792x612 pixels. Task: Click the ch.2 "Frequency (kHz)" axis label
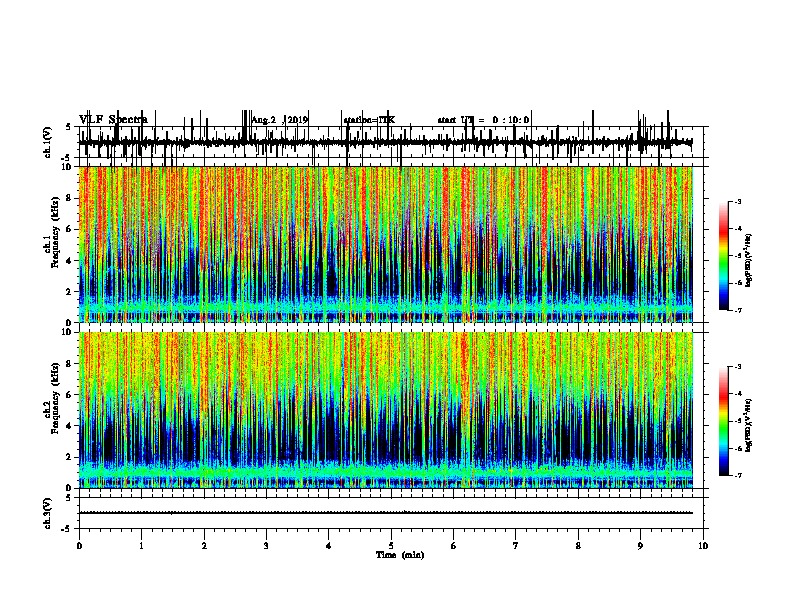pyautogui.click(x=55, y=398)
